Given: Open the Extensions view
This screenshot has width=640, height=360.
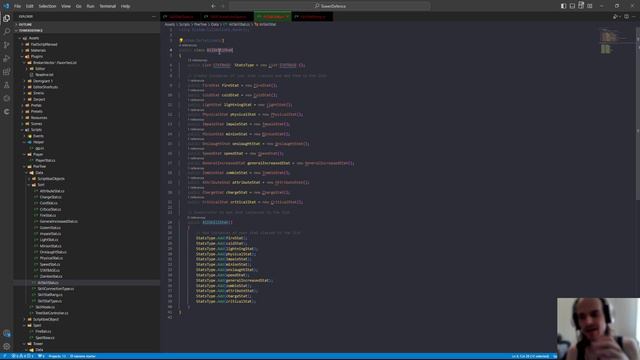Looking at the screenshot, I should click(7, 72).
